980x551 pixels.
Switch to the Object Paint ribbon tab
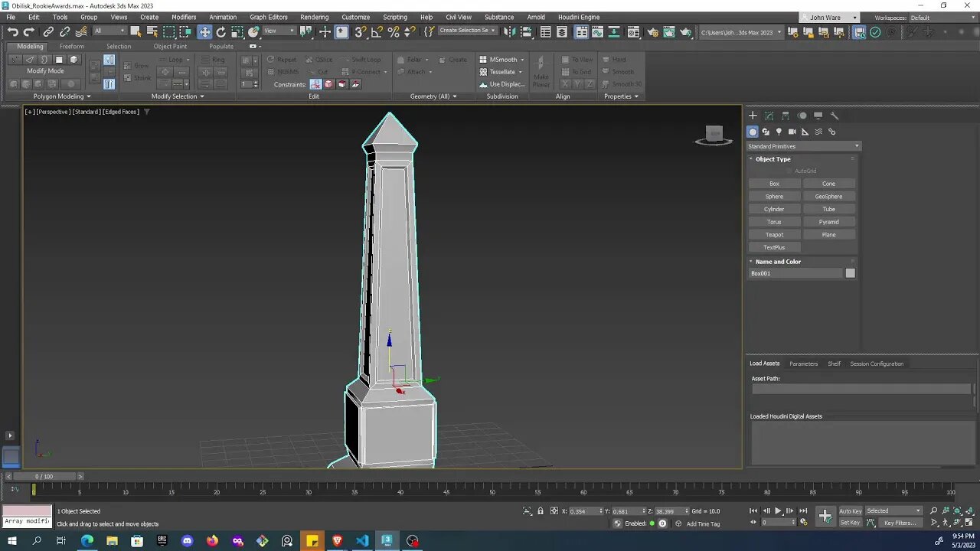(x=170, y=47)
